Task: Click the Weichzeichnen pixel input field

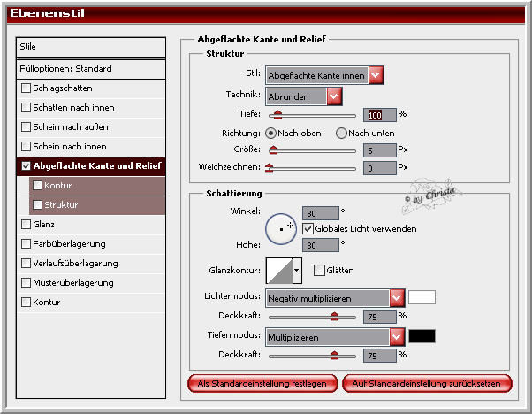Action: 380,168
